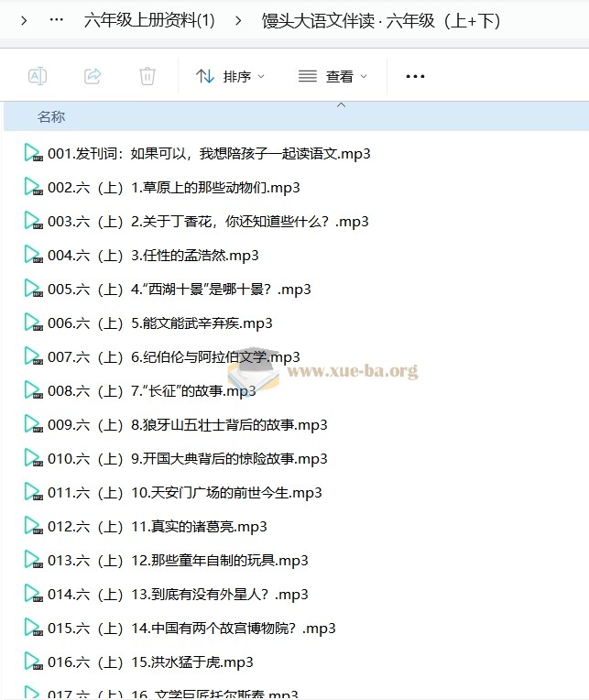Open the 查看 view dropdown
This screenshot has width=589, height=700.
point(333,76)
